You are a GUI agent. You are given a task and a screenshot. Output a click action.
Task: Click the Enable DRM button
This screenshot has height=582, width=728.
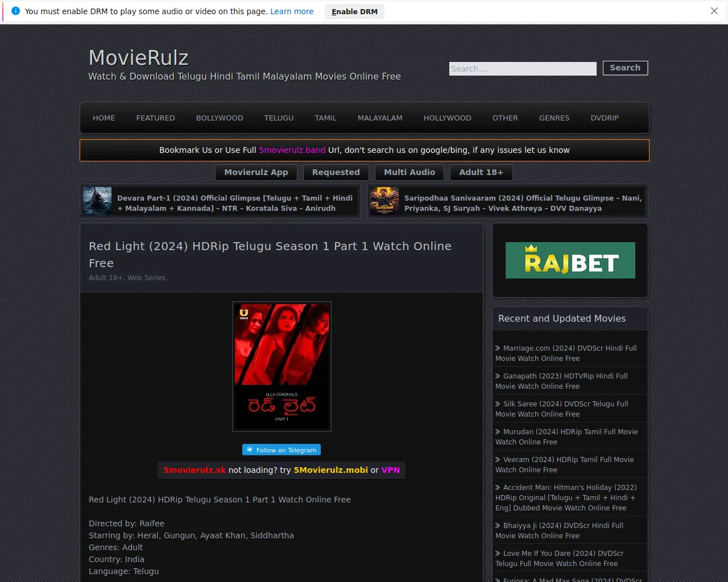pos(354,11)
